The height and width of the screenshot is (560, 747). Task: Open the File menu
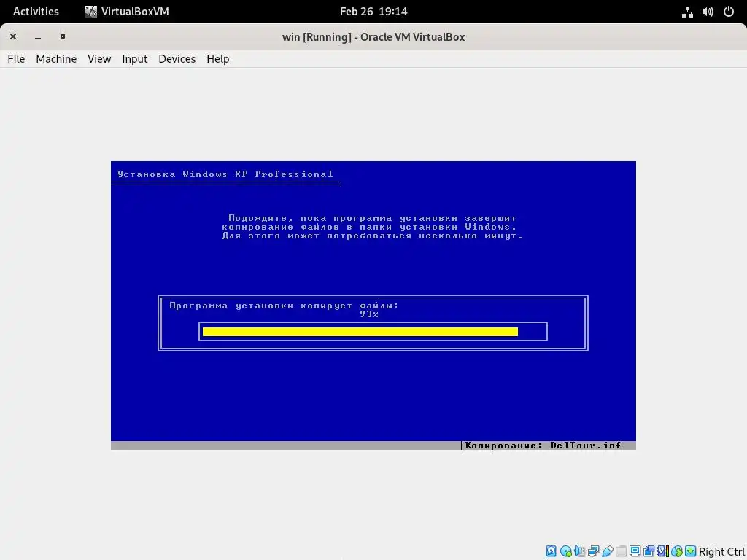[x=16, y=58]
